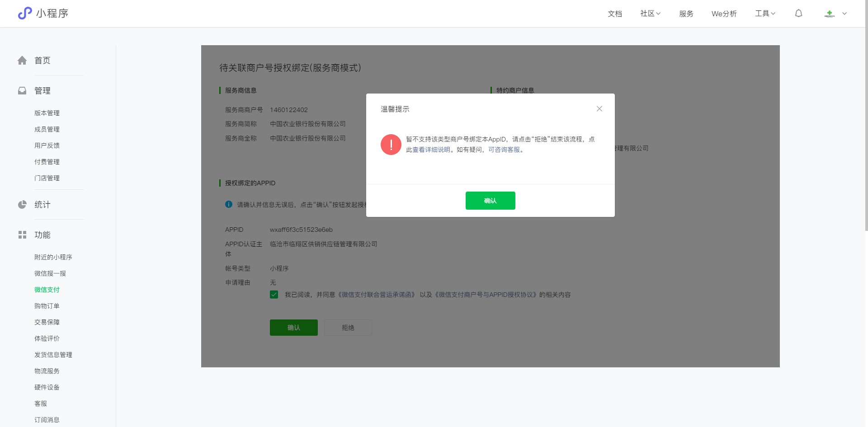The width and height of the screenshot is (868, 427).
Task: Click the account avatar icon
Action: [830, 14]
